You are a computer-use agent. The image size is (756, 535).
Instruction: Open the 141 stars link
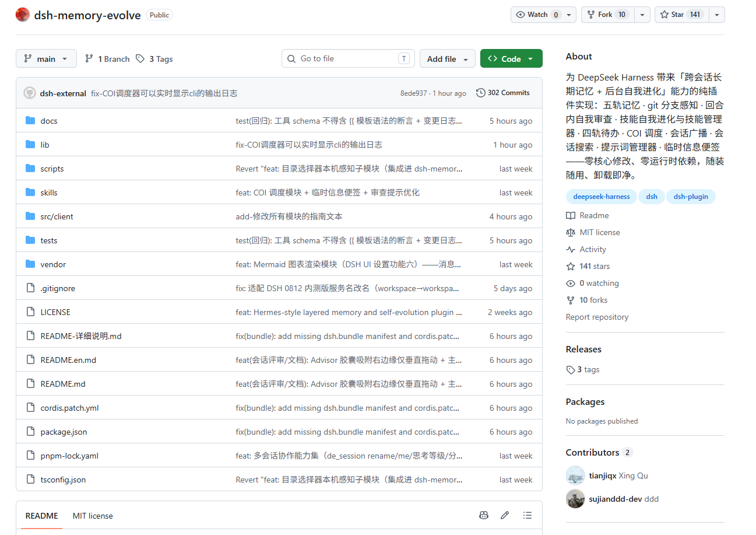coord(595,266)
